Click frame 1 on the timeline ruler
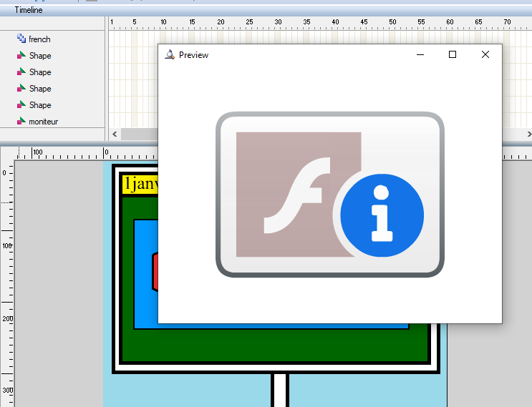 point(112,22)
